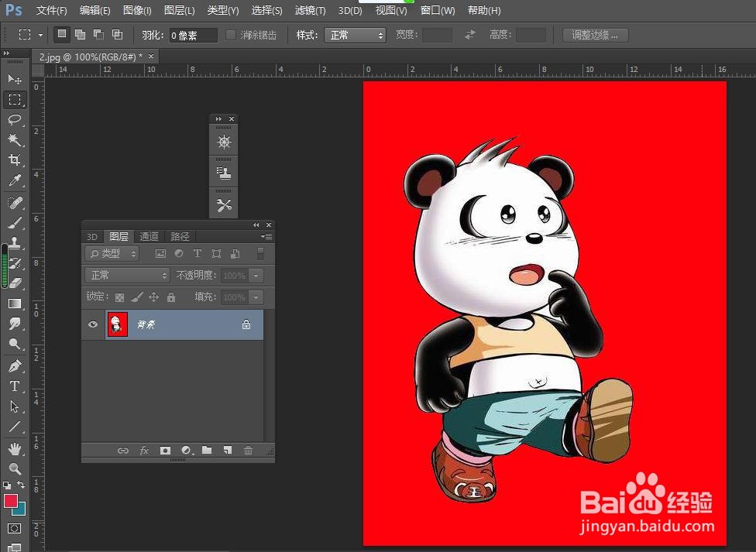Open the 图像(I) menu
The width and height of the screenshot is (756, 552).
(137, 10)
